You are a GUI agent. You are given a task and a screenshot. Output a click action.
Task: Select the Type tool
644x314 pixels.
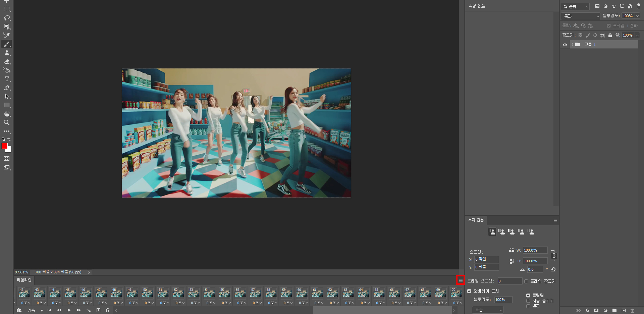[x=7, y=79]
